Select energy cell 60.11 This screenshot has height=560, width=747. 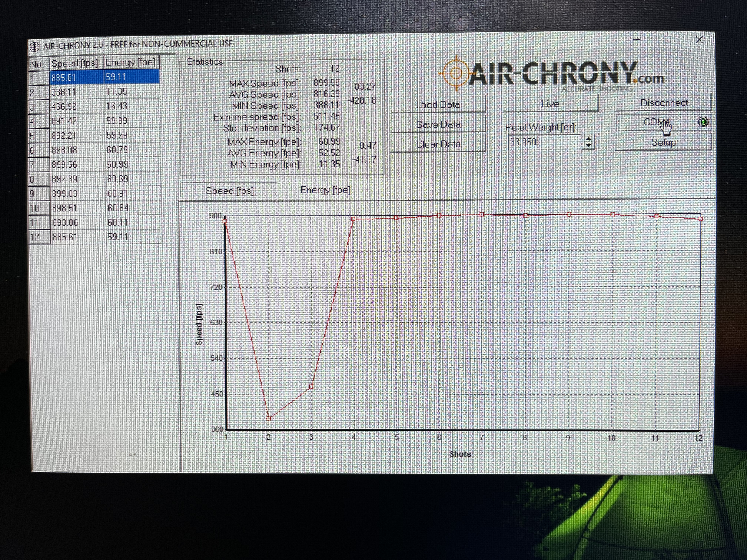(133, 222)
